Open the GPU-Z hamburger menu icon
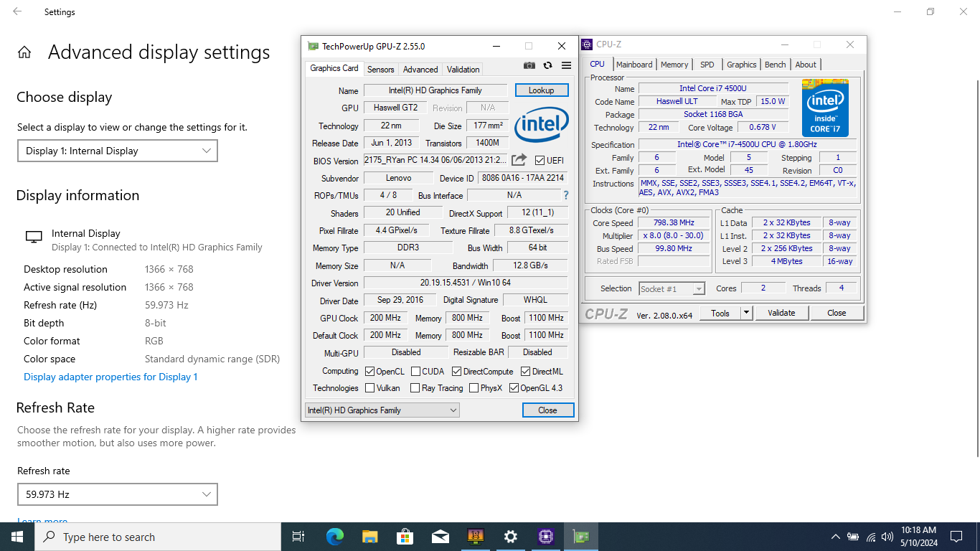This screenshot has height=551, width=980. (x=566, y=65)
